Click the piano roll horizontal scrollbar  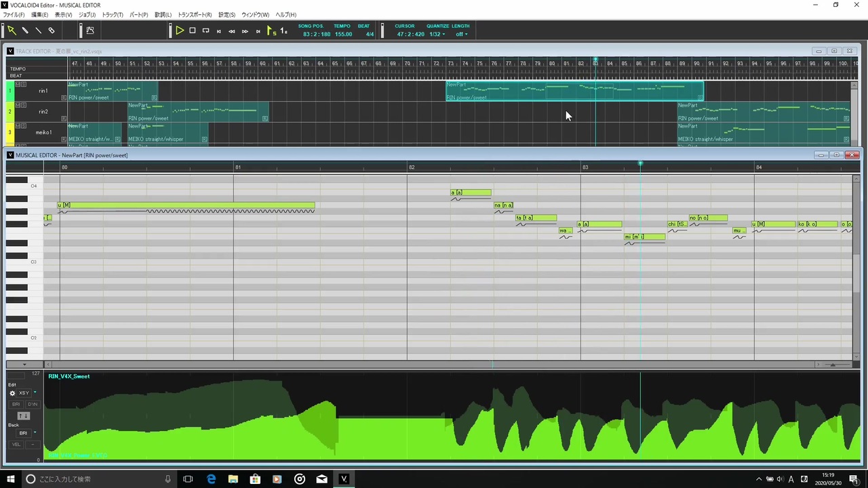(x=432, y=365)
